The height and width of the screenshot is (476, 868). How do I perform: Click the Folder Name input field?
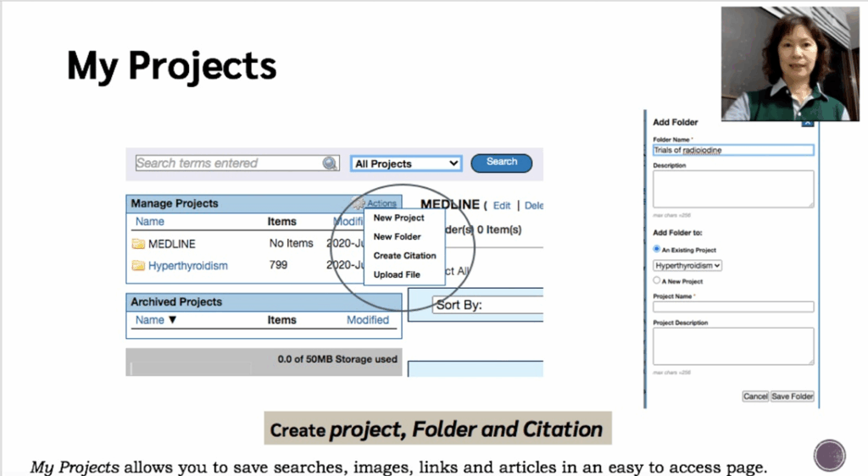pos(732,150)
